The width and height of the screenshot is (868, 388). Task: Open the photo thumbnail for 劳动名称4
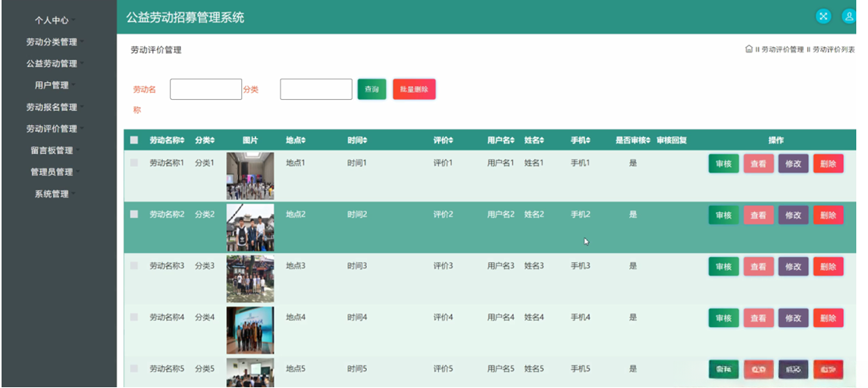pos(251,330)
